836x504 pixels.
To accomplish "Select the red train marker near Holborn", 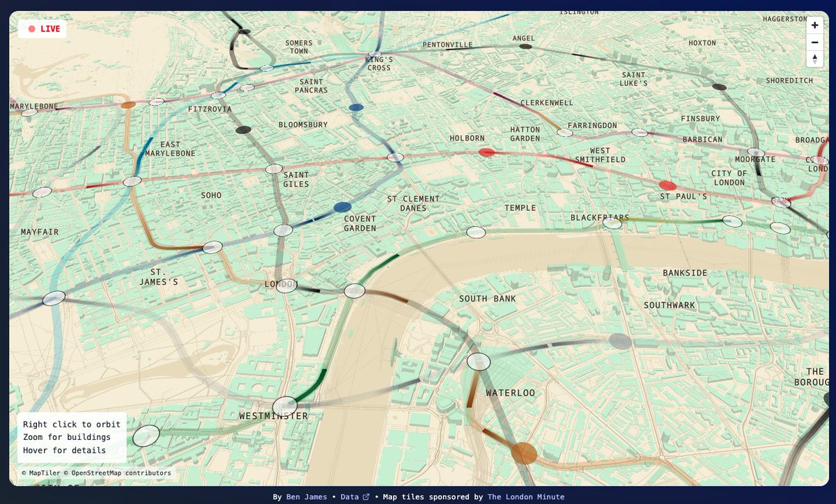I will coord(487,152).
